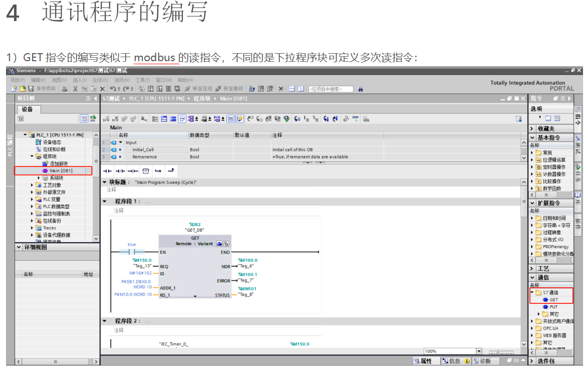This screenshot has height=369, width=588.
Task: Open the 编辑(E) menu
Action: pyautogui.click(x=38, y=80)
